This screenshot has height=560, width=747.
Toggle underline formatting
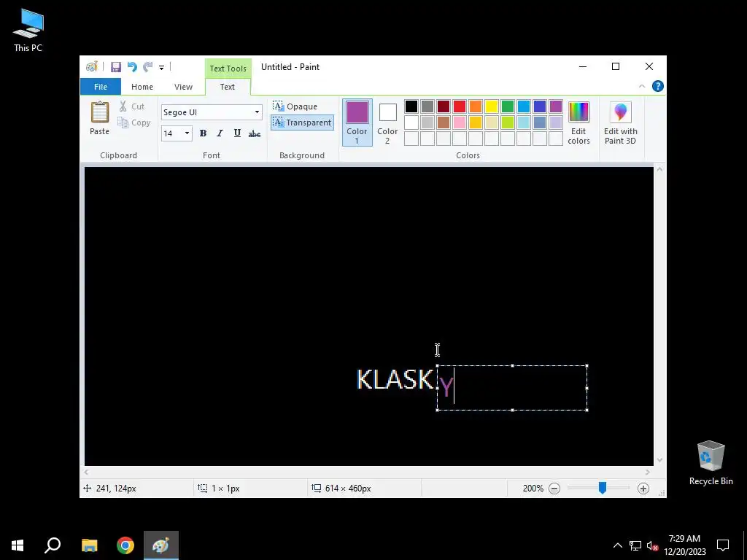[237, 133]
